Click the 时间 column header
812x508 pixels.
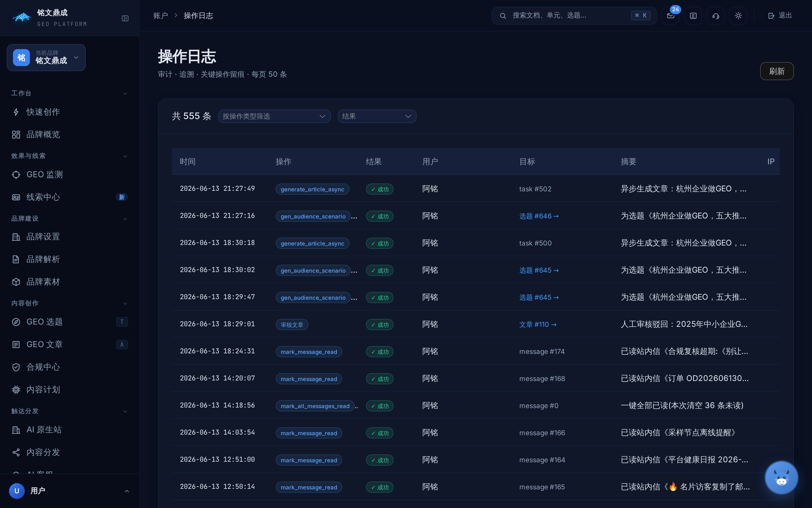(187, 162)
